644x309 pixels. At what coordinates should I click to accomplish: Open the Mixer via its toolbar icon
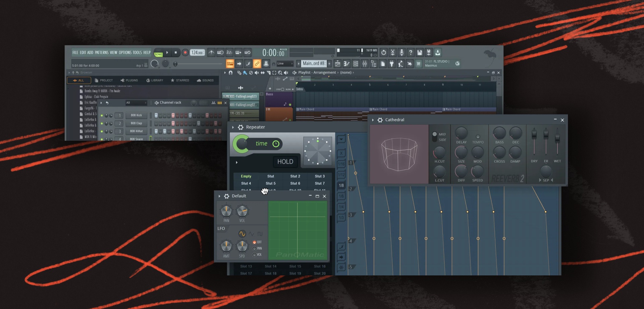coord(365,63)
